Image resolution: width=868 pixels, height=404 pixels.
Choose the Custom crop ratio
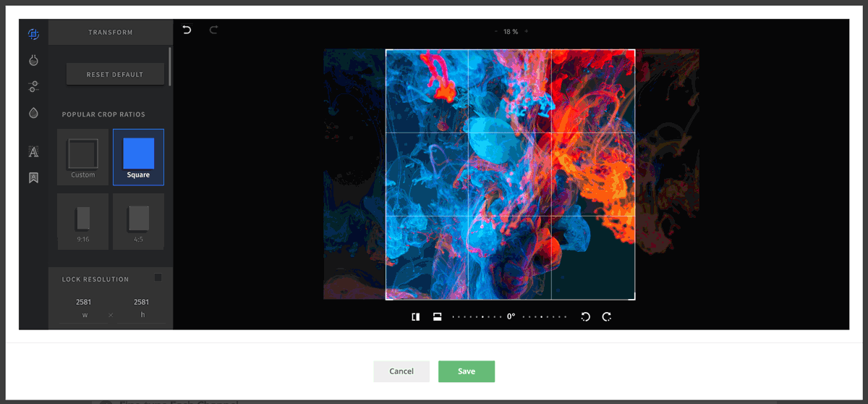(x=82, y=157)
